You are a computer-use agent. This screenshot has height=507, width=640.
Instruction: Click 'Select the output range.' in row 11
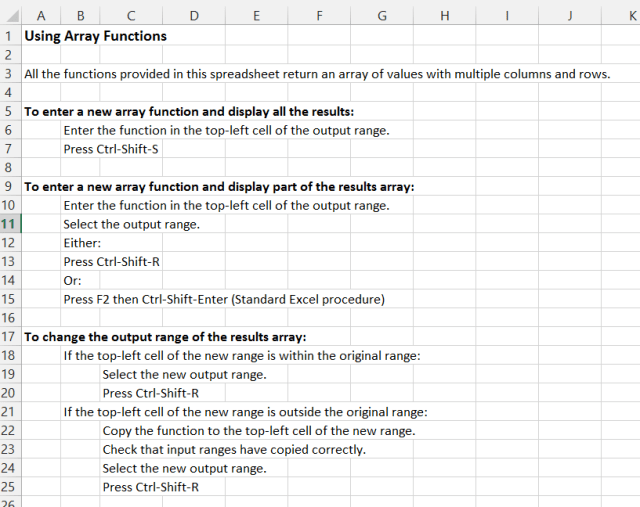click(x=131, y=224)
